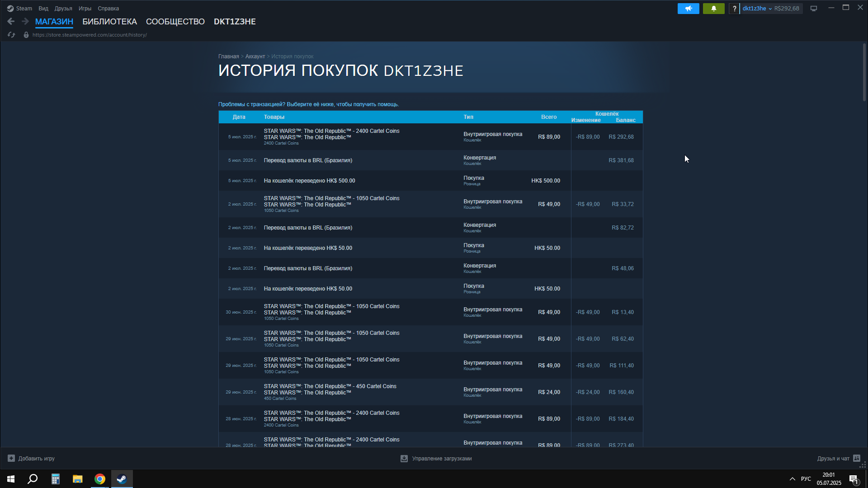The image size is (868, 488).
Task: Open 30 июн. 1050 Cartel Coins purchase
Action: click(x=430, y=312)
